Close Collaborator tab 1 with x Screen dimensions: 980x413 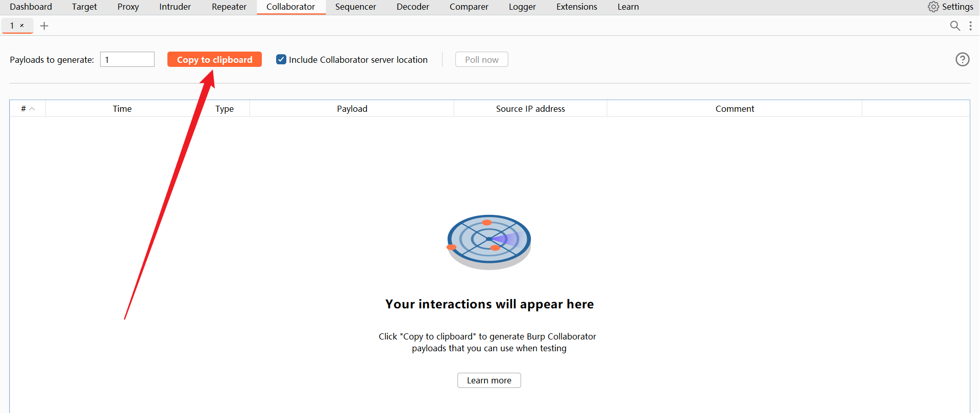[x=22, y=26]
